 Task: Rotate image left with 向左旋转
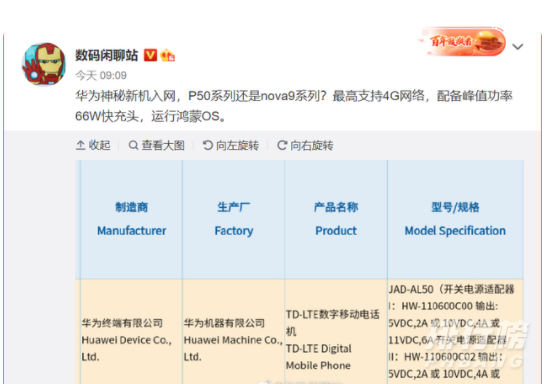coord(231,145)
